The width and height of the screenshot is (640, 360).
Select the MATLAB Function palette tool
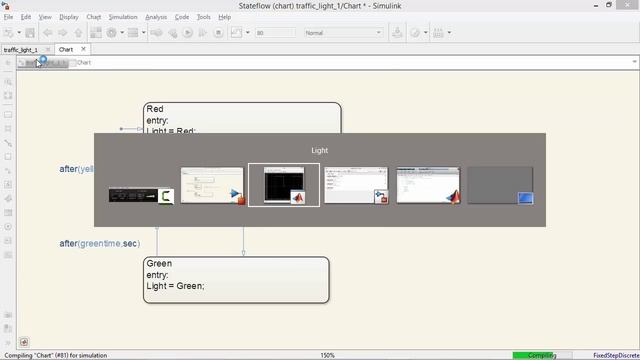coord(8,198)
